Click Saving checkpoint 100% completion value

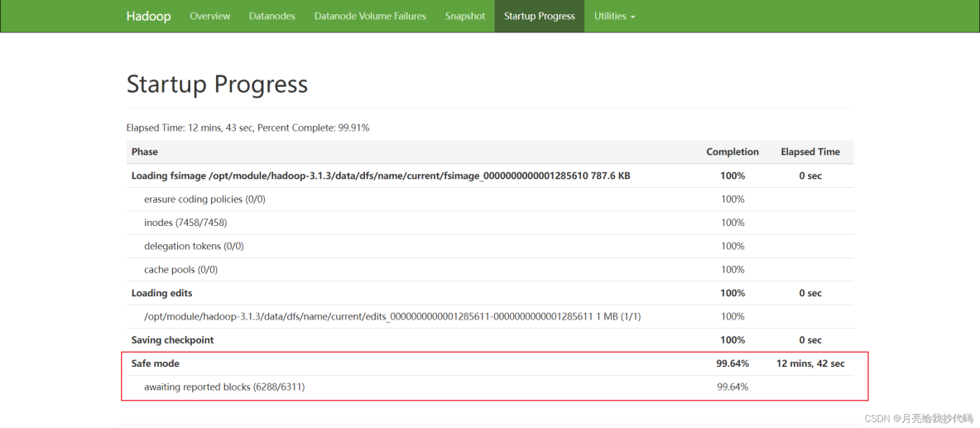(733, 340)
